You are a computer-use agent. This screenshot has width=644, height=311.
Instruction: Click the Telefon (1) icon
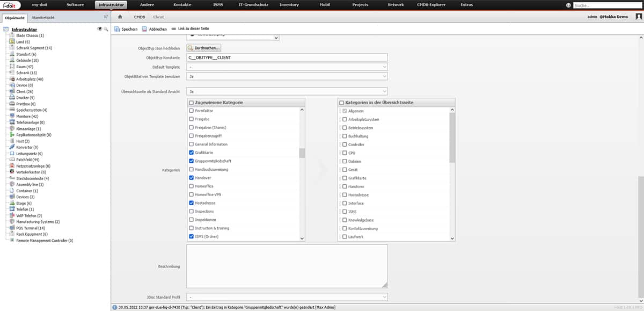pyautogui.click(x=12, y=209)
